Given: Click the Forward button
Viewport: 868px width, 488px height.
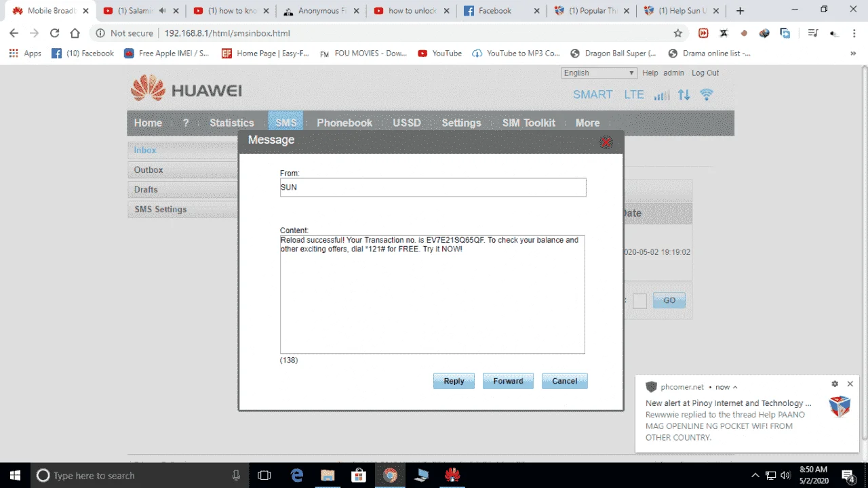Looking at the screenshot, I should [x=508, y=381].
